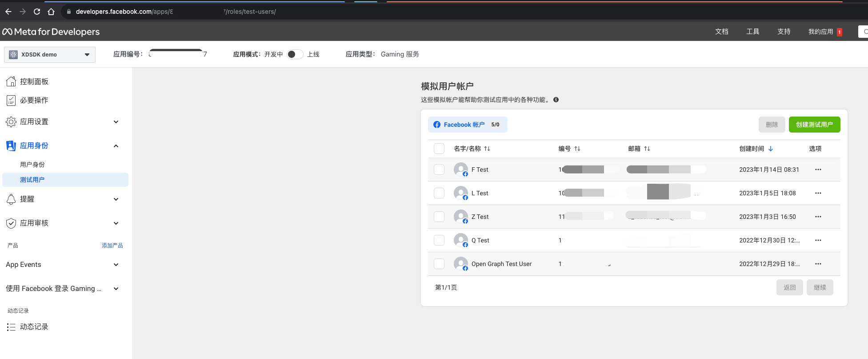
Task: Click the 必要操作 checklist icon
Action: click(x=11, y=100)
